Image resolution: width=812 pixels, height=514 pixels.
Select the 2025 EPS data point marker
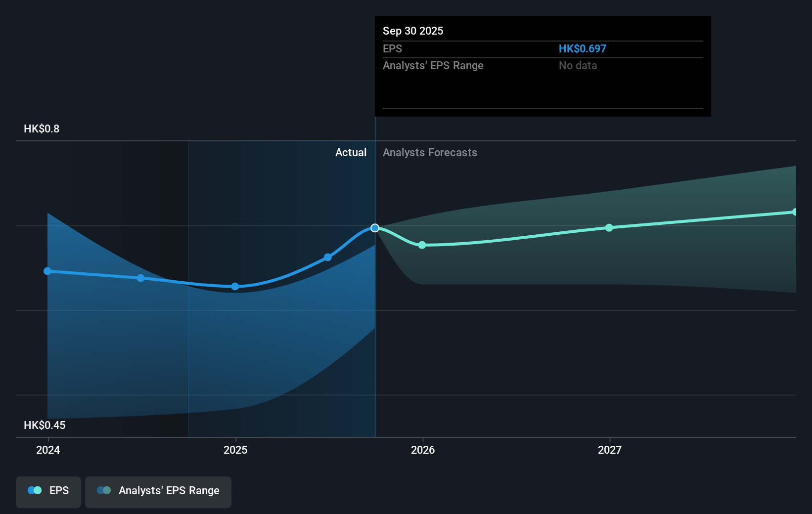[235, 286]
